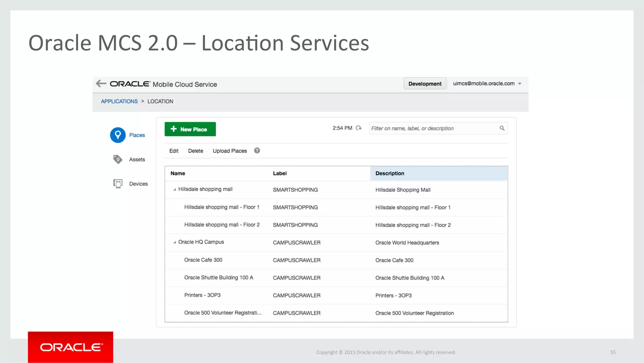Click CAMPUSCRAWLER label in Oracle Cafe 300 row

[x=297, y=260]
